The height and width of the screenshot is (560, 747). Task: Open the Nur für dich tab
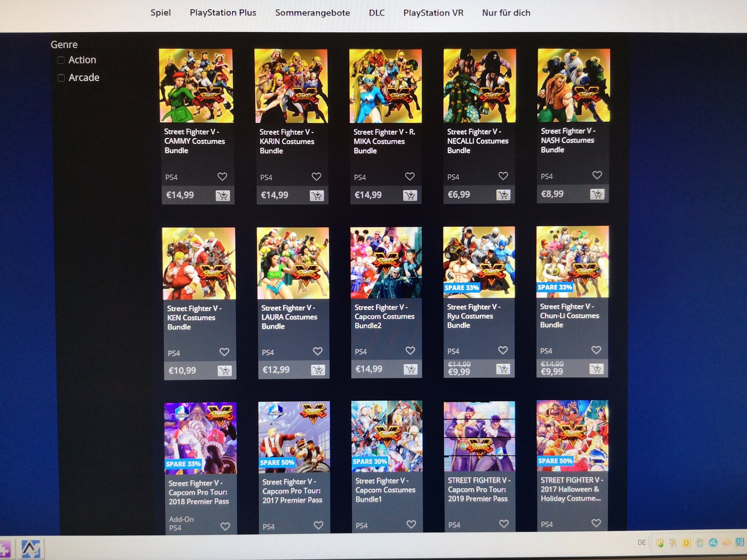click(x=506, y=13)
